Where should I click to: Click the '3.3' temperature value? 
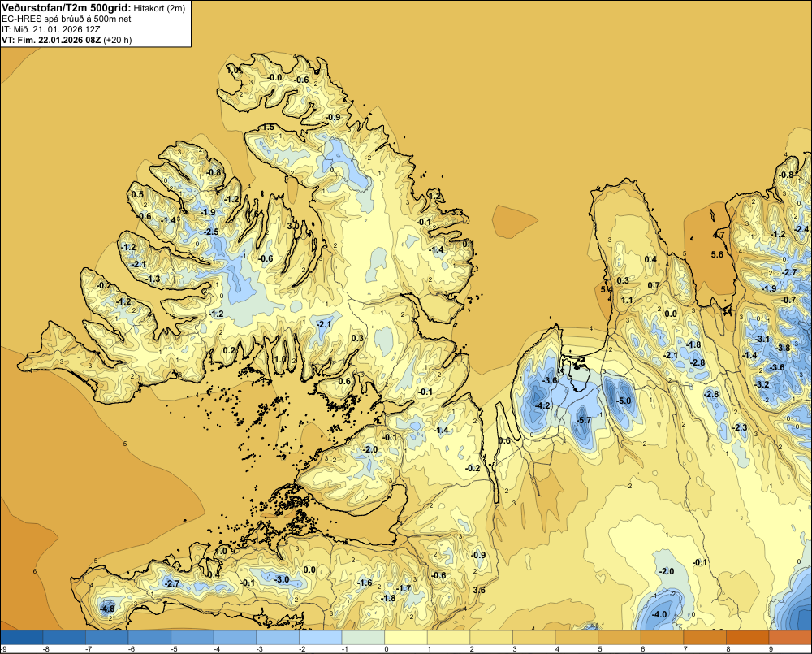pos(456,212)
